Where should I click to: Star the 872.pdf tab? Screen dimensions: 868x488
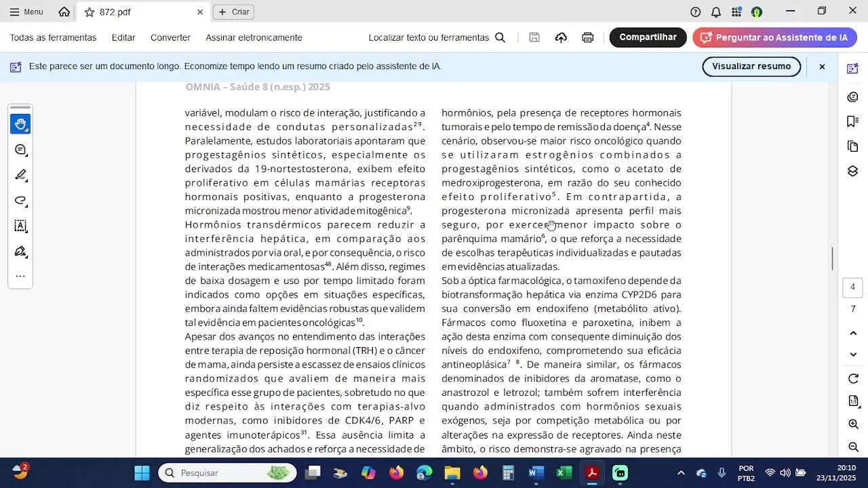(90, 12)
